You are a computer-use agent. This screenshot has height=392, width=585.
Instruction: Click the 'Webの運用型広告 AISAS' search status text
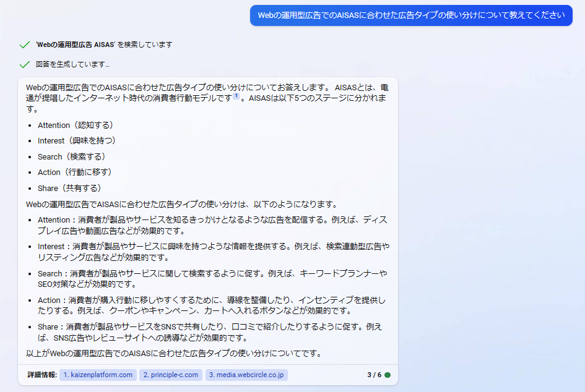point(103,45)
